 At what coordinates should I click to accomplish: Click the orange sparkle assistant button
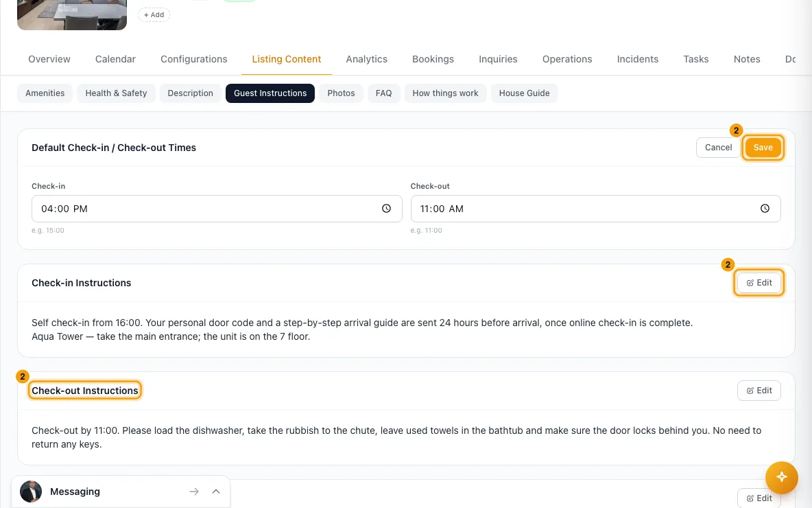[x=781, y=477]
